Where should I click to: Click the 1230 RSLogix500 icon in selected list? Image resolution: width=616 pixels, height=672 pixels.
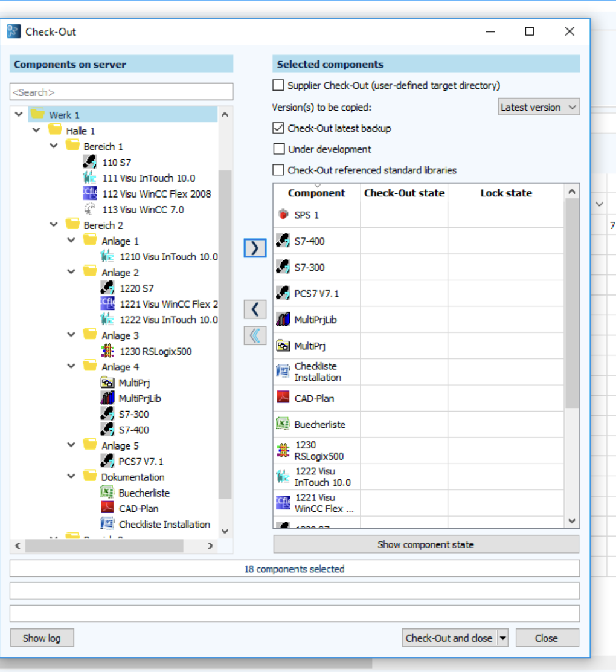(283, 450)
